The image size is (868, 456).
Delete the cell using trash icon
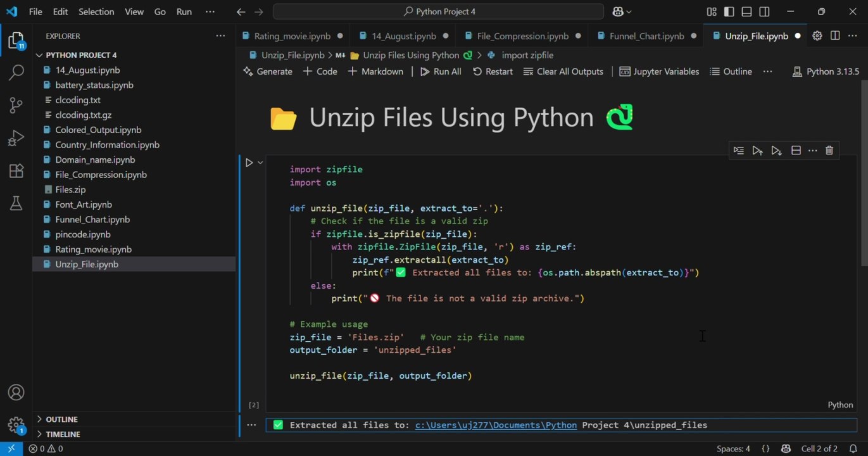[x=829, y=150]
